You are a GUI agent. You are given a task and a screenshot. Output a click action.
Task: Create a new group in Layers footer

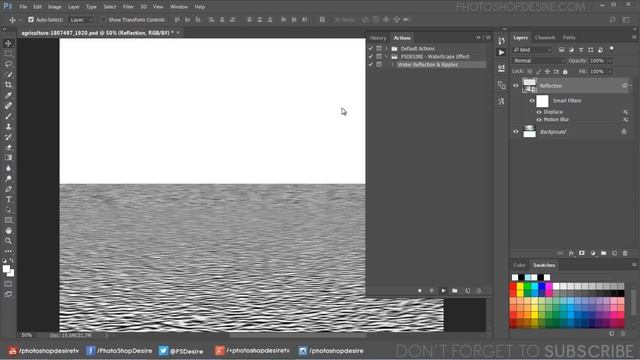click(x=603, y=253)
